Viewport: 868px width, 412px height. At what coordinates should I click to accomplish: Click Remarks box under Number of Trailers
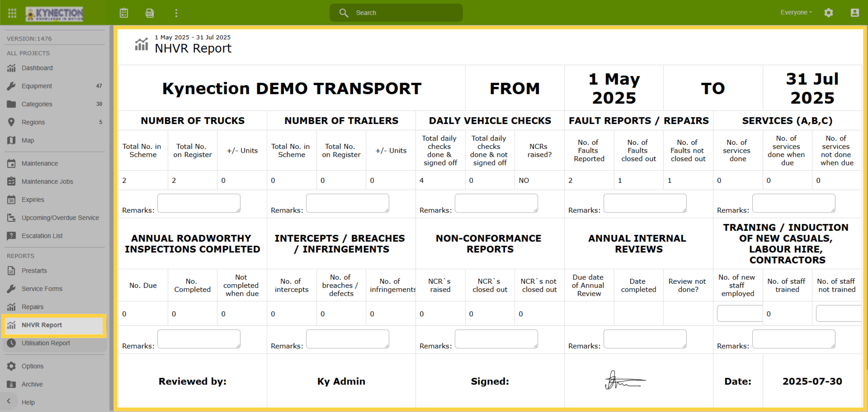point(348,203)
